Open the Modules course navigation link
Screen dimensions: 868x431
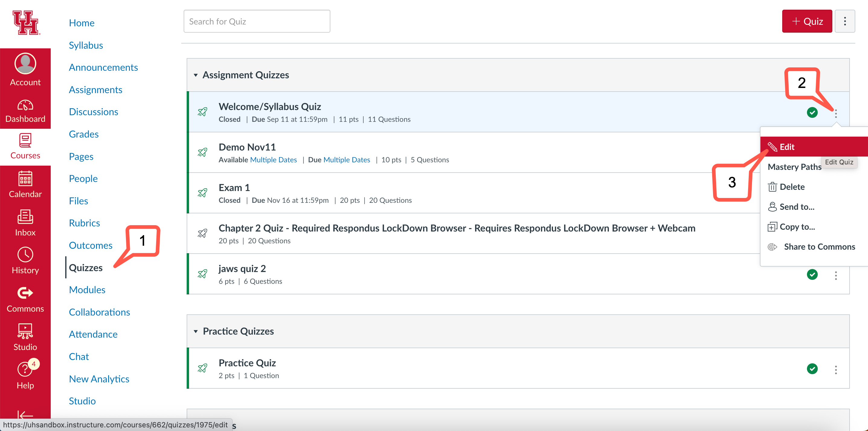pyautogui.click(x=87, y=290)
